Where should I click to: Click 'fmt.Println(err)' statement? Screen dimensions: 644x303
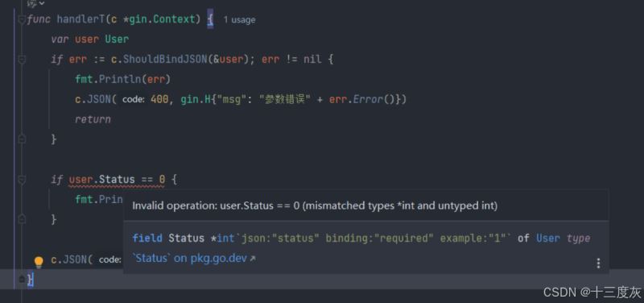(123, 79)
